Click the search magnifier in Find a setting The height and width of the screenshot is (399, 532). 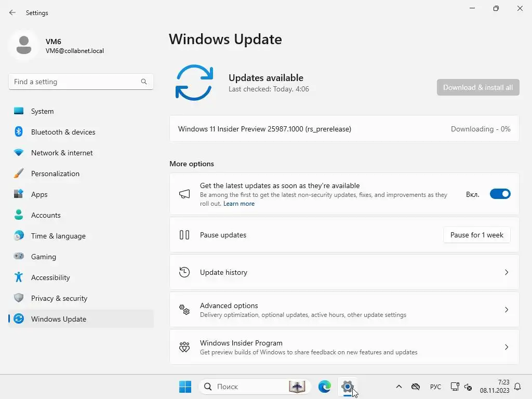pos(144,82)
